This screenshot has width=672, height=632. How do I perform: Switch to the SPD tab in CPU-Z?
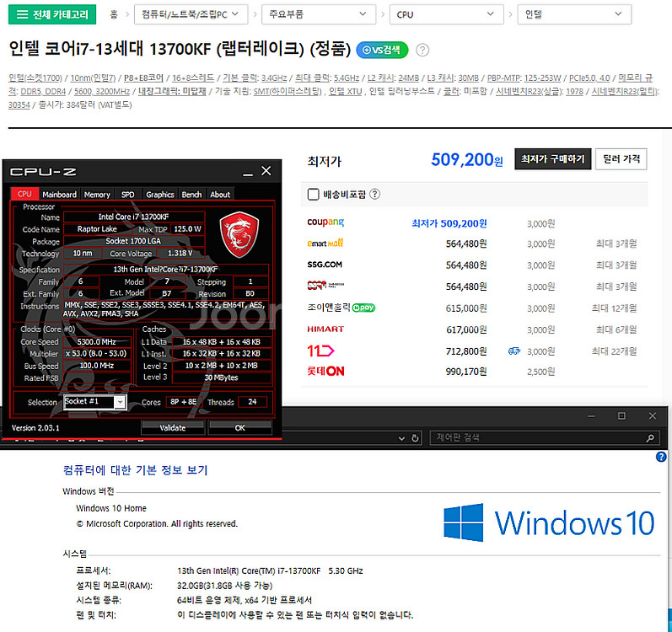[127, 195]
